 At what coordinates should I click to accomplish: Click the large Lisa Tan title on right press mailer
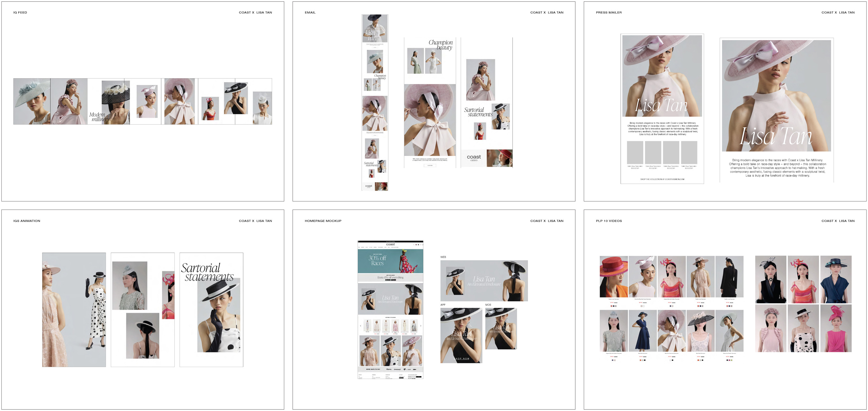[x=776, y=136]
